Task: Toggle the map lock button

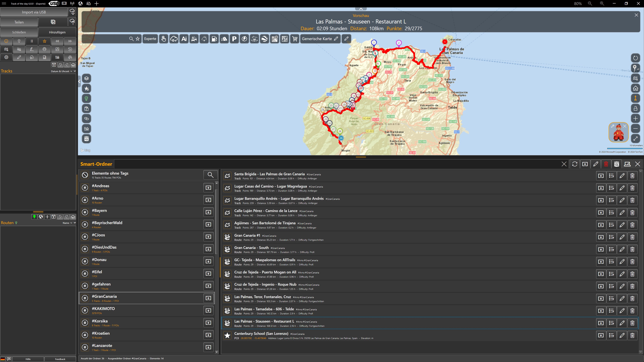Action: pyautogui.click(x=635, y=109)
